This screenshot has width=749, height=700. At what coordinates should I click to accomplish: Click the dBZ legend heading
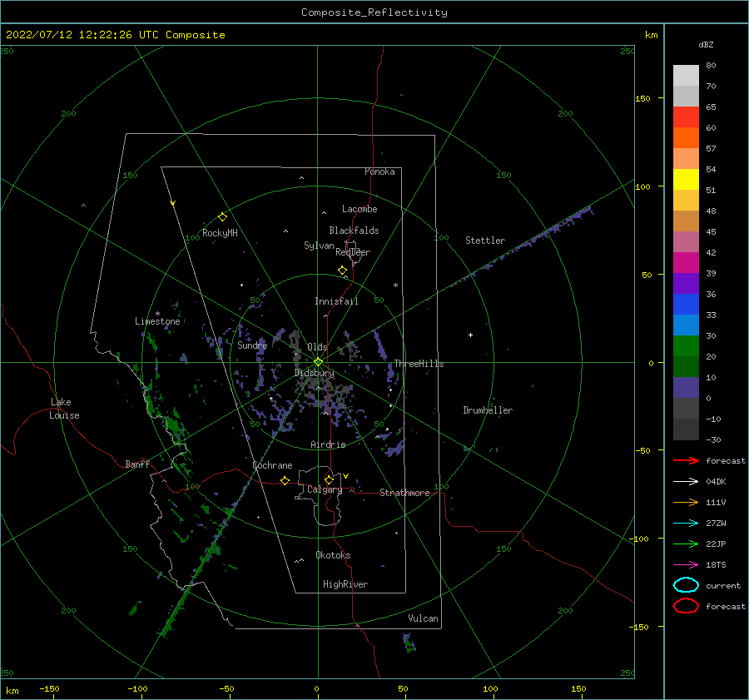coord(706,44)
